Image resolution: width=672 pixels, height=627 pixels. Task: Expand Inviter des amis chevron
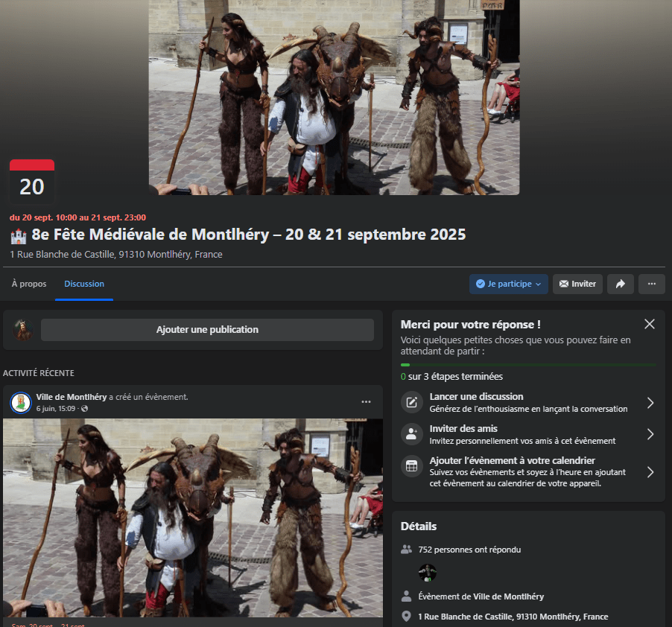coord(650,434)
